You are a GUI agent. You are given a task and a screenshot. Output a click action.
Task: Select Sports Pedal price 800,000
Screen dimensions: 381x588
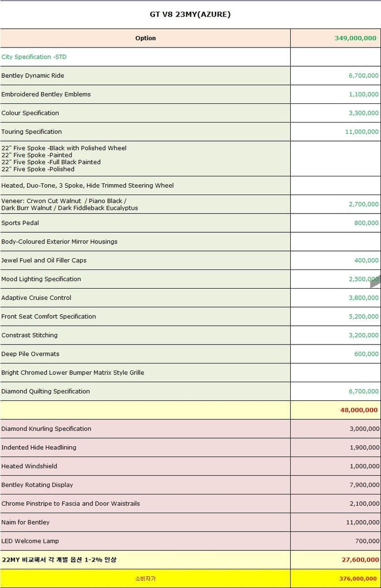click(x=366, y=223)
